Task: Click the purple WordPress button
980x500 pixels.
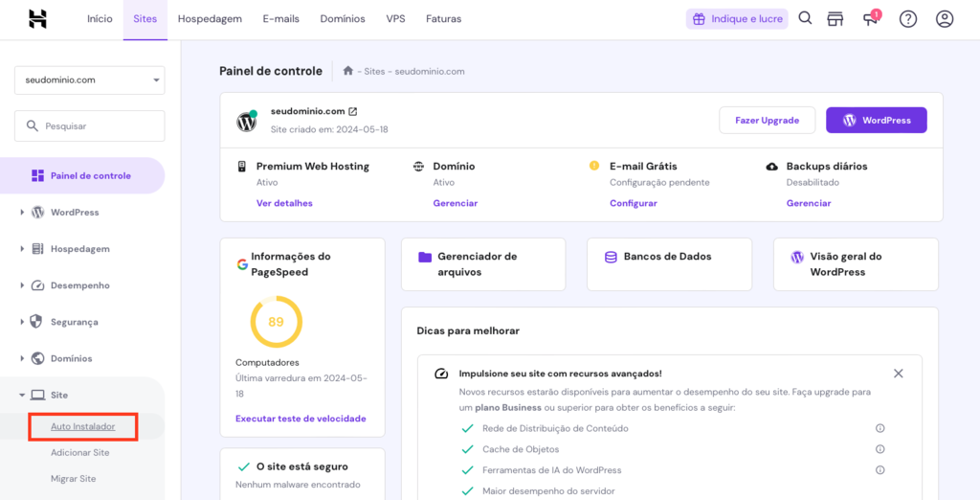Action: [877, 120]
